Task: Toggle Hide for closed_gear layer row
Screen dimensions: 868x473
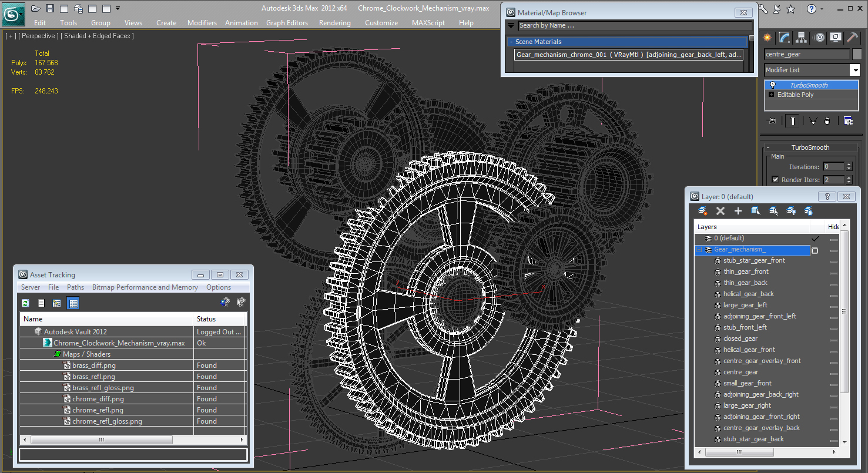Action: point(834,339)
